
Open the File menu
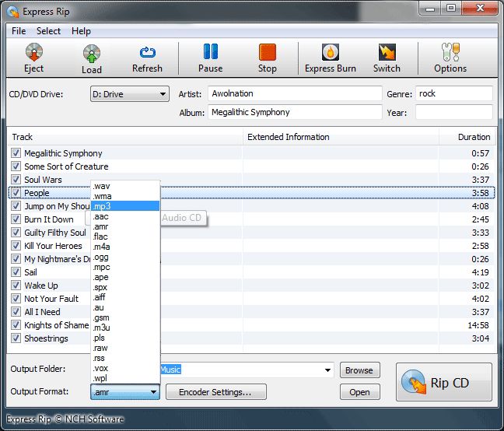tap(19, 31)
